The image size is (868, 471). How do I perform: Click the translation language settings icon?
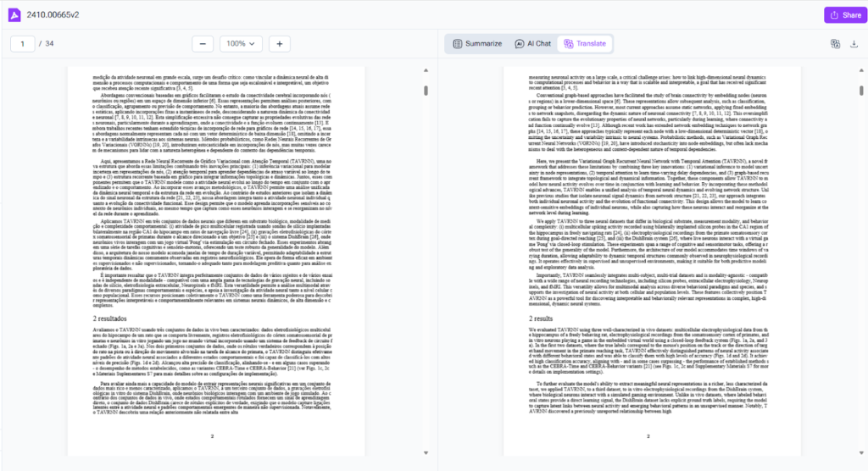coord(834,43)
